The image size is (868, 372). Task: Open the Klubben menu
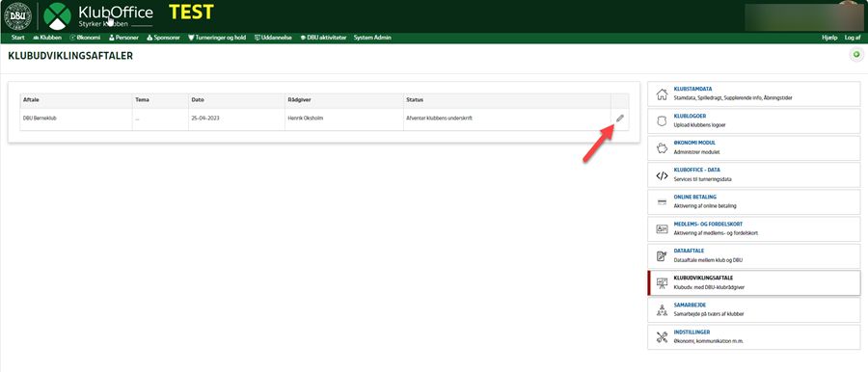tap(47, 38)
